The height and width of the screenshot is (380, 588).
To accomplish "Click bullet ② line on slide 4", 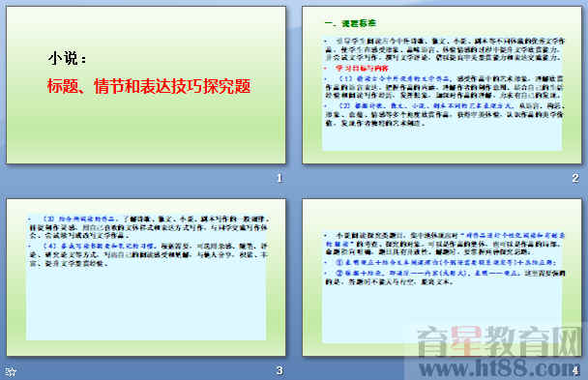I will tap(445, 278).
